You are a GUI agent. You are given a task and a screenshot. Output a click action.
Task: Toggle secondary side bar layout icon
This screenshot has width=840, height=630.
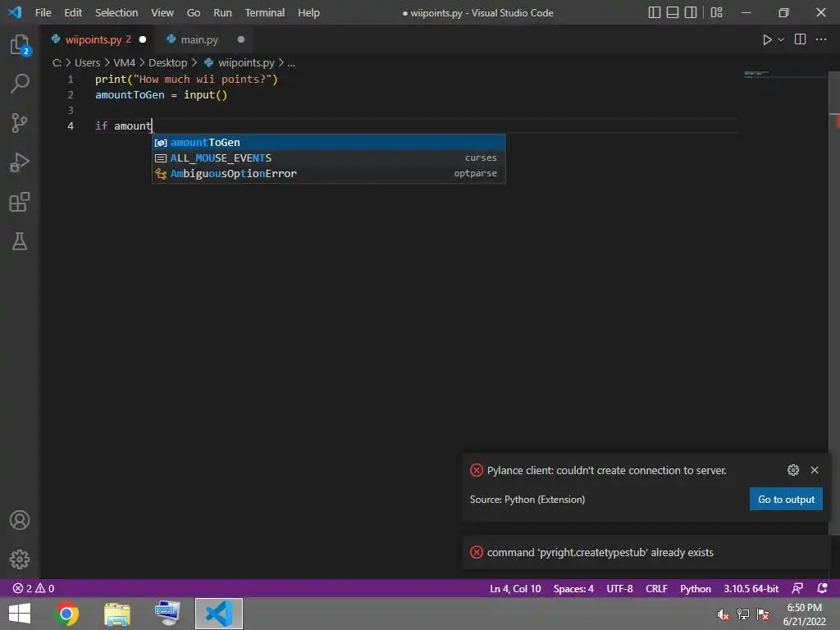(691, 12)
